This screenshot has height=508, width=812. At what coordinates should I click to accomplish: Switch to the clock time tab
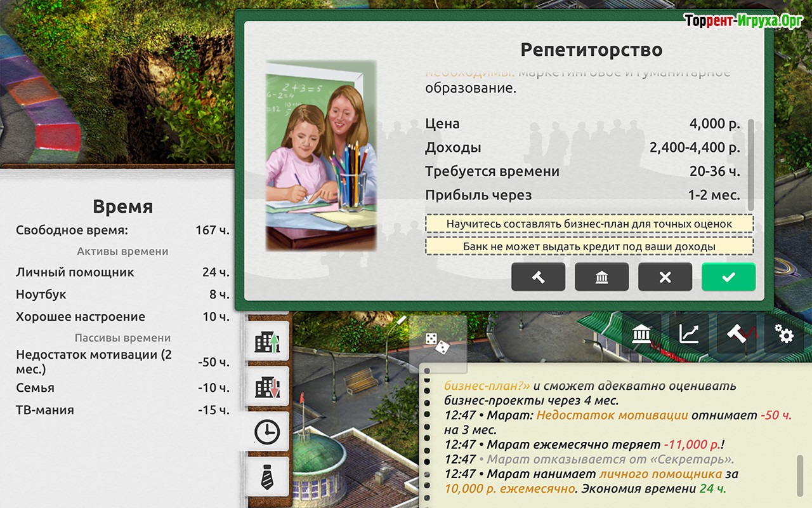(x=267, y=432)
